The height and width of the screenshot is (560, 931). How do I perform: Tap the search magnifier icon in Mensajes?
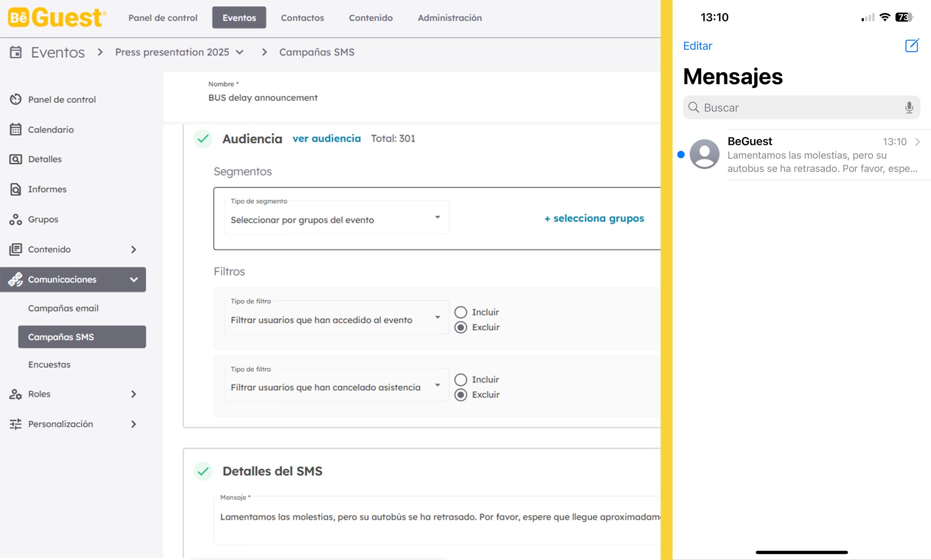pyautogui.click(x=694, y=108)
